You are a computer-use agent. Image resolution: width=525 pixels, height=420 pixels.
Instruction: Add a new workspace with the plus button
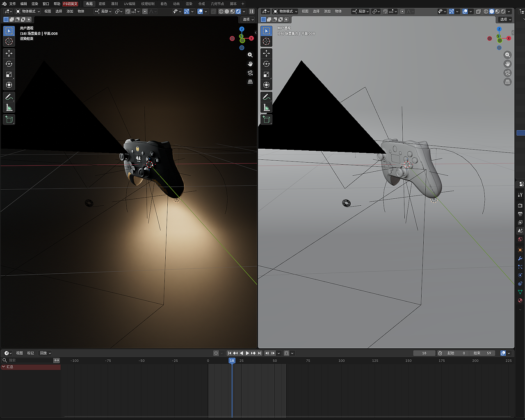tap(243, 4)
